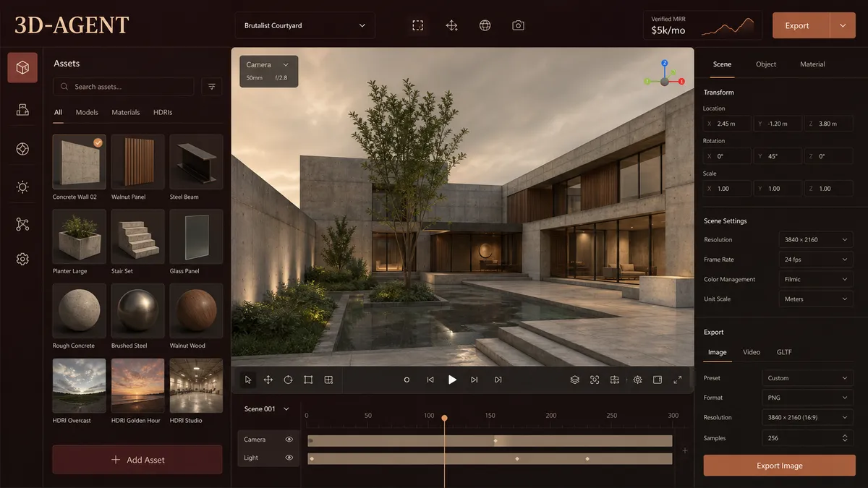Viewport: 868px width, 488px height.
Task: Switch export type to Video
Action: click(x=752, y=352)
